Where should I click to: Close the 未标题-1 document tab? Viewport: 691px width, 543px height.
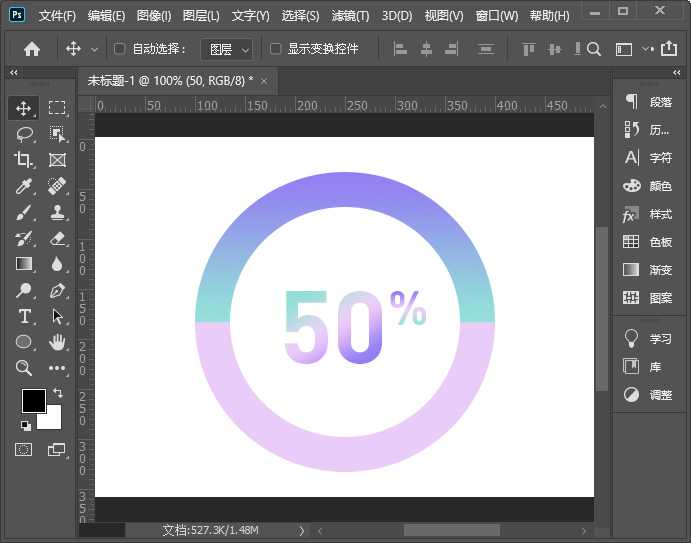coord(264,81)
